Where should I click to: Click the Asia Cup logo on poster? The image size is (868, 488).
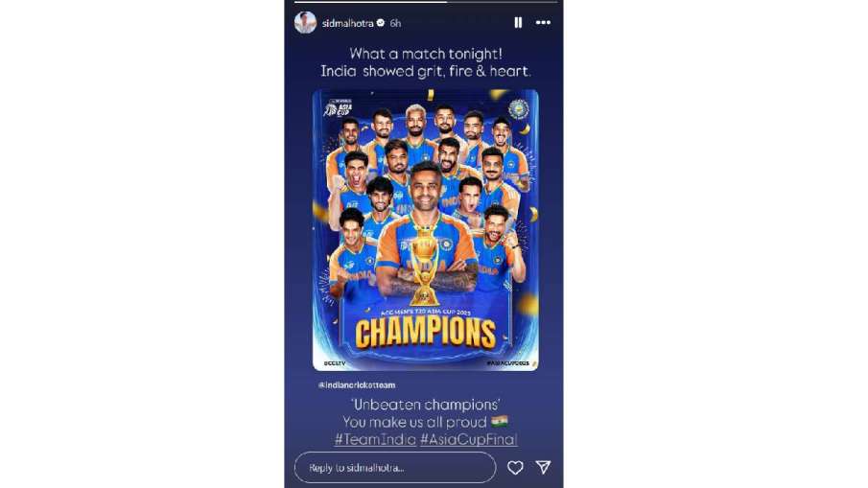tap(339, 107)
